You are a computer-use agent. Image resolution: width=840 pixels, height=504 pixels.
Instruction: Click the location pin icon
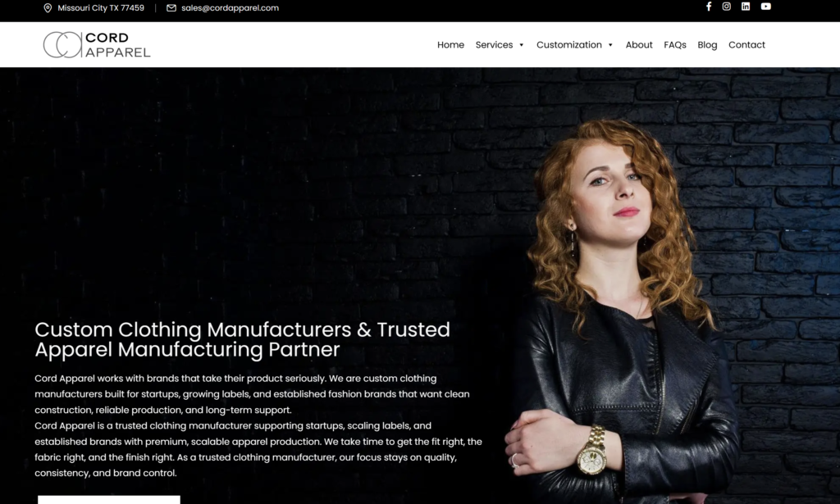(x=48, y=8)
